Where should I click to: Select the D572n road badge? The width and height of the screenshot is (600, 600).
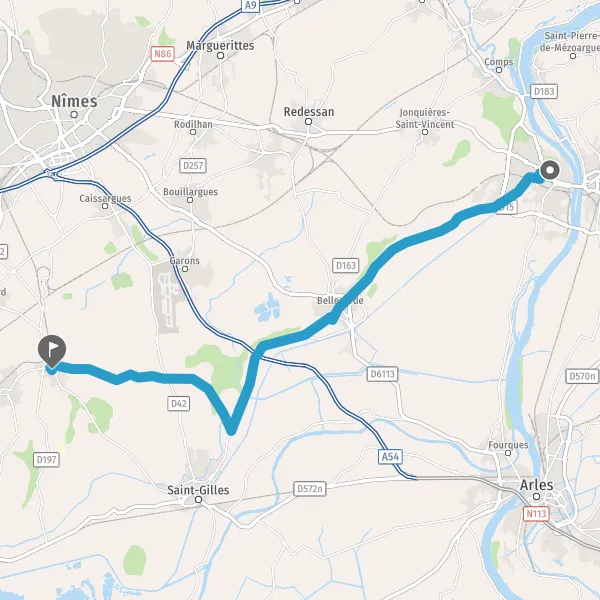pyautogui.click(x=310, y=489)
